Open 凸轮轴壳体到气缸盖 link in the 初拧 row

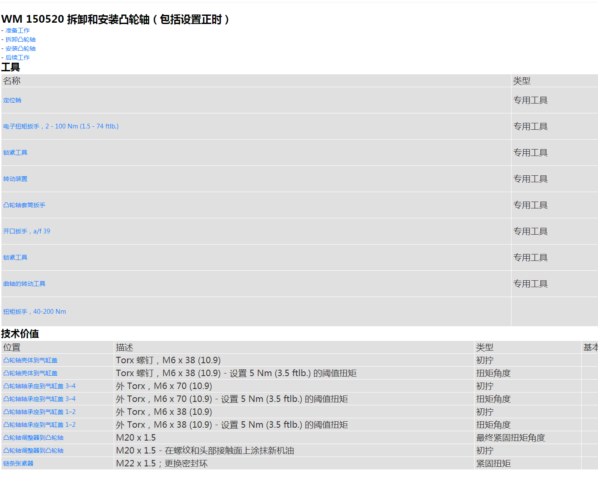point(30,360)
